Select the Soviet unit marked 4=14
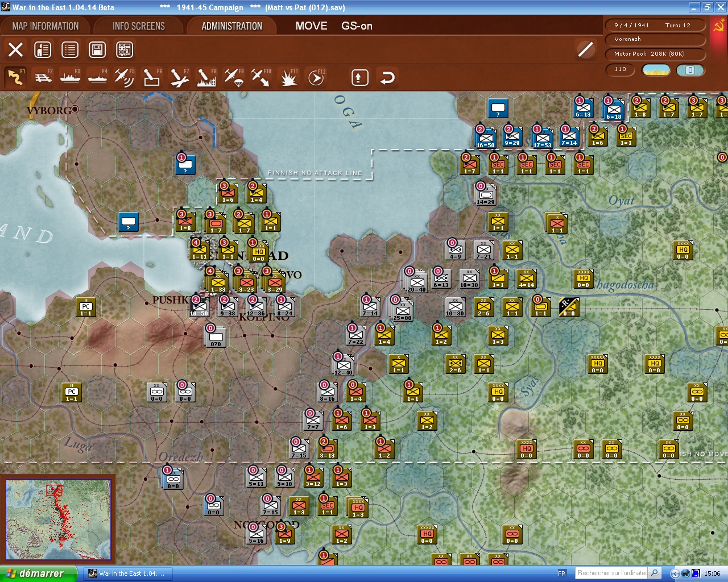Image resolution: width=728 pixels, height=582 pixels. point(526,279)
